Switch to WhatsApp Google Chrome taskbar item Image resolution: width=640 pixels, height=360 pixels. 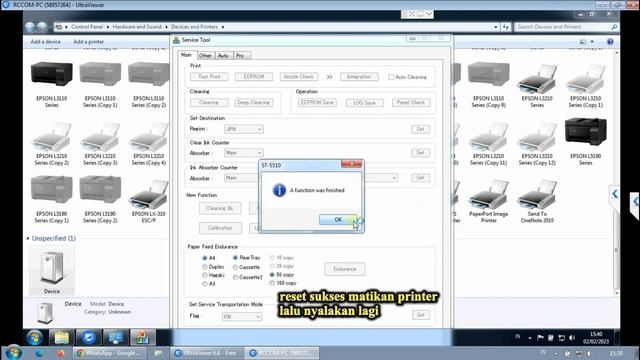[109, 353]
